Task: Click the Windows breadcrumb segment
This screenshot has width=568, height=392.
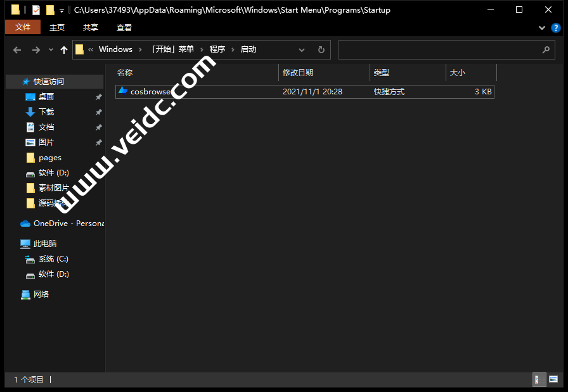Action: 115,49
